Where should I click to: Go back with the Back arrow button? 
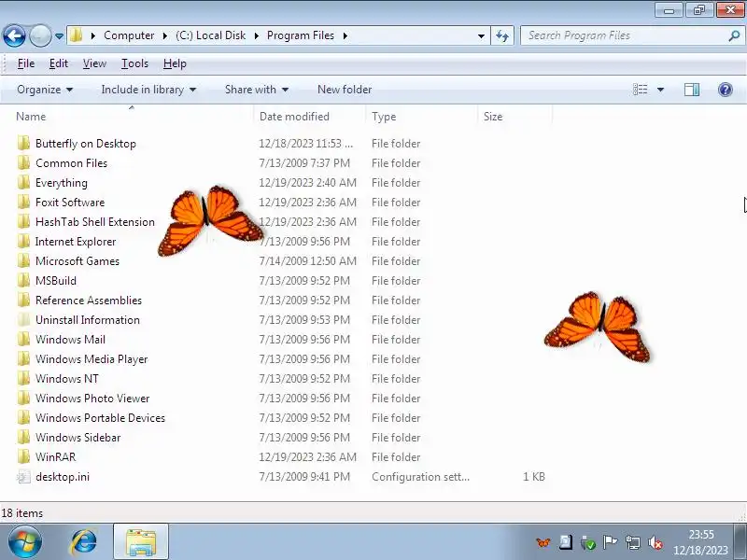(14, 35)
